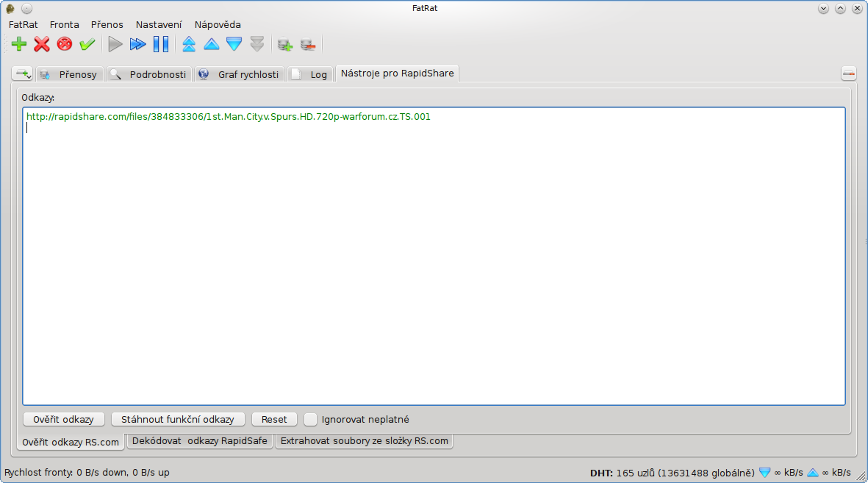Image resolution: width=868 pixels, height=483 pixels.
Task: Open the Nápověda menu
Action: point(218,24)
